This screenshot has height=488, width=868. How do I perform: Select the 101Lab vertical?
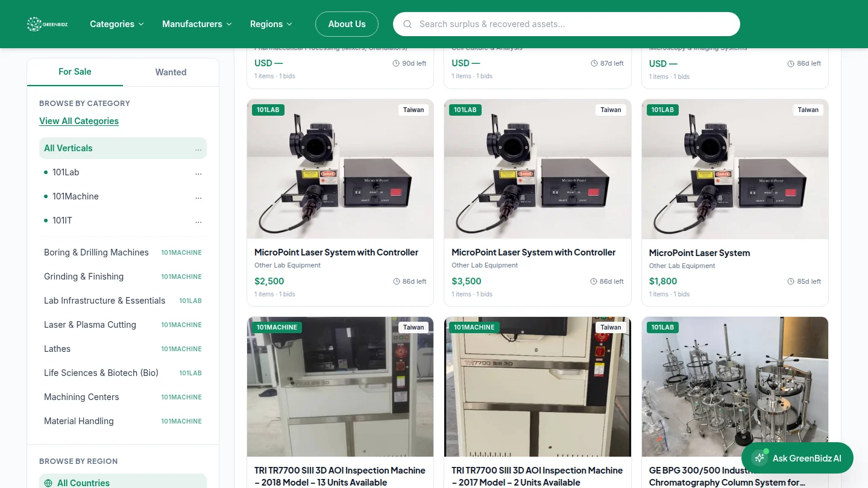(123, 172)
